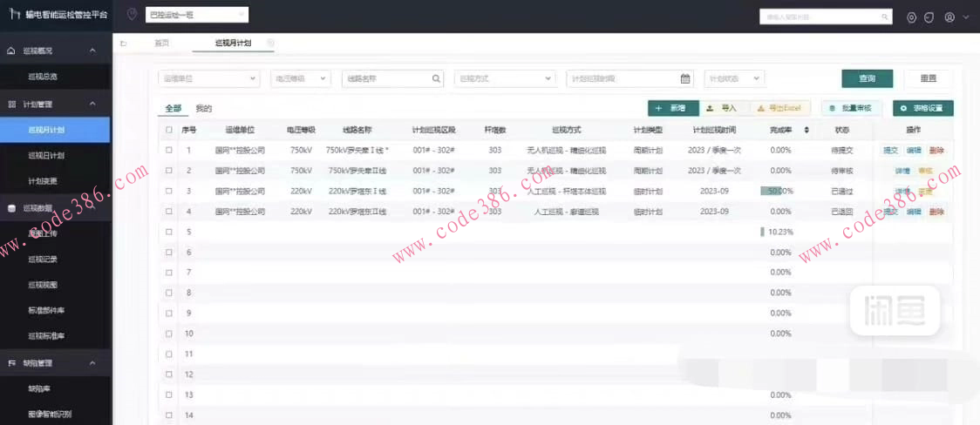
Task: Collapse the 巡视概况 sidebar section
Action: 92,51
